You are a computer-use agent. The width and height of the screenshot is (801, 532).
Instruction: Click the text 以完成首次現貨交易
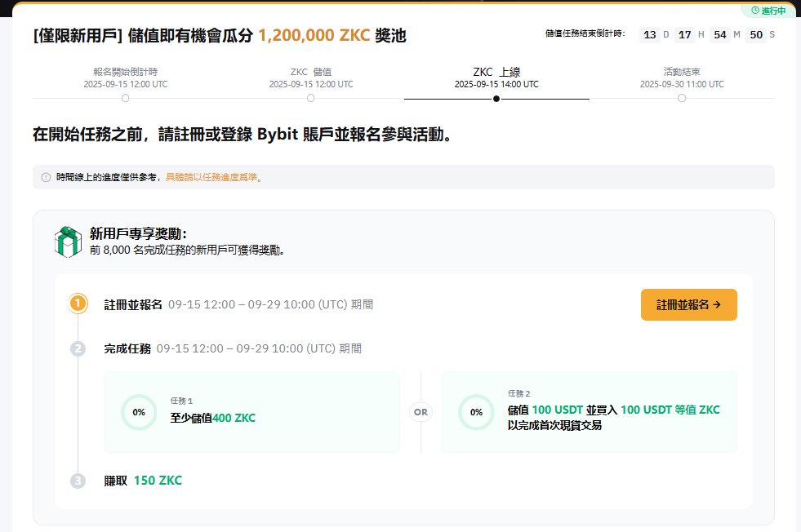[x=554, y=425]
